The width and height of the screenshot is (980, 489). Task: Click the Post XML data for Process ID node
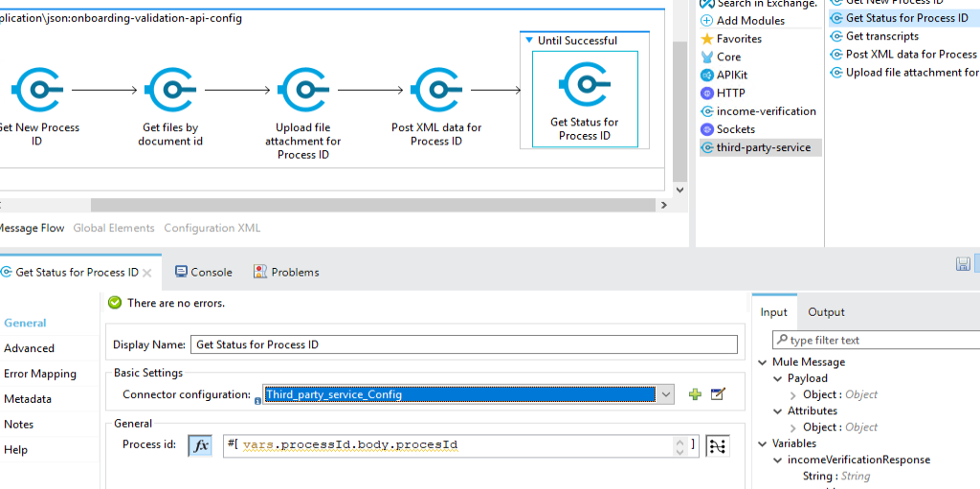tap(436, 91)
